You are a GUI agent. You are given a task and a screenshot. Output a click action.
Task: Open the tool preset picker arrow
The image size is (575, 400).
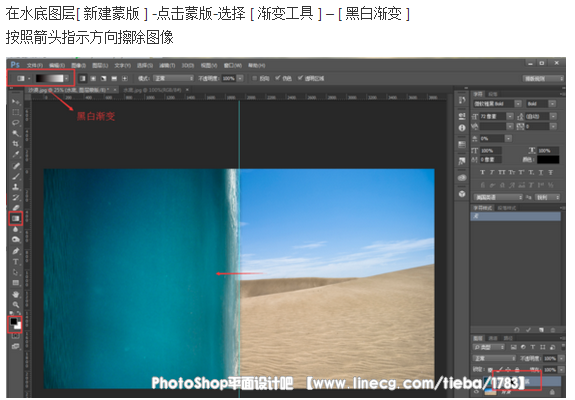(29, 78)
